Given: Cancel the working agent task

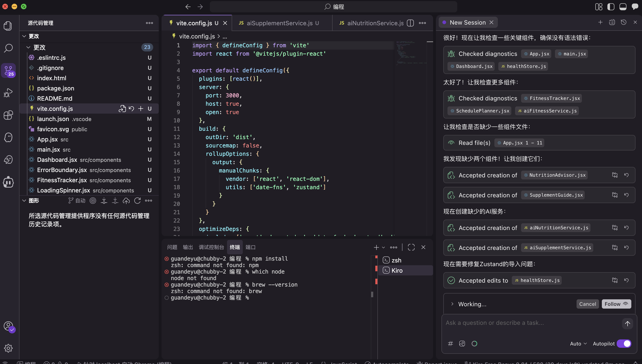Looking at the screenshot, I should coord(587,304).
